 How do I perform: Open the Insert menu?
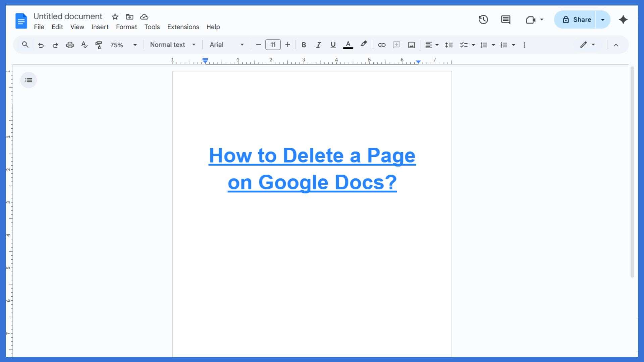(x=100, y=27)
